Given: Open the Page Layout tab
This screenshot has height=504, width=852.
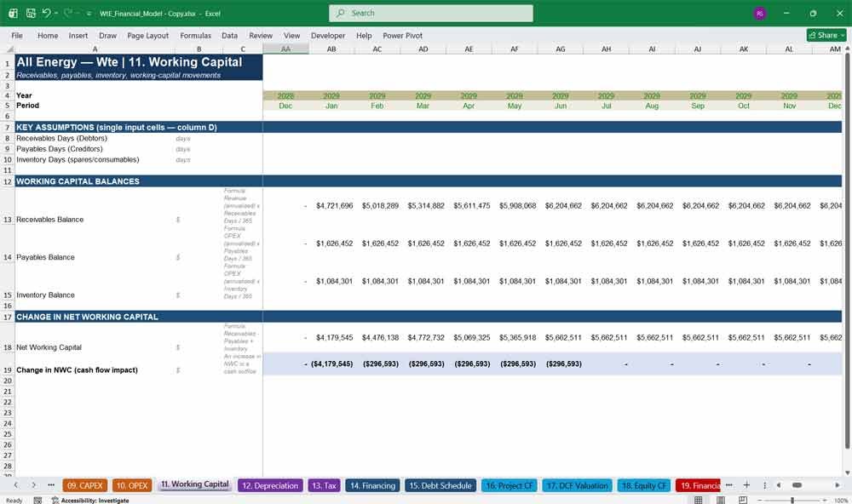Looking at the screenshot, I should coord(147,35).
